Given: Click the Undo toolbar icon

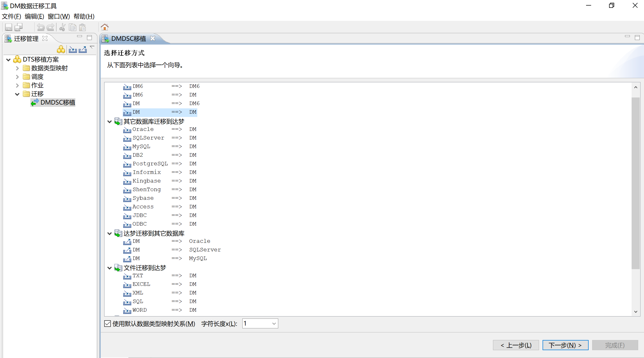Looking at the screenshot, I should pyautogui.click(x=40, y=27).
